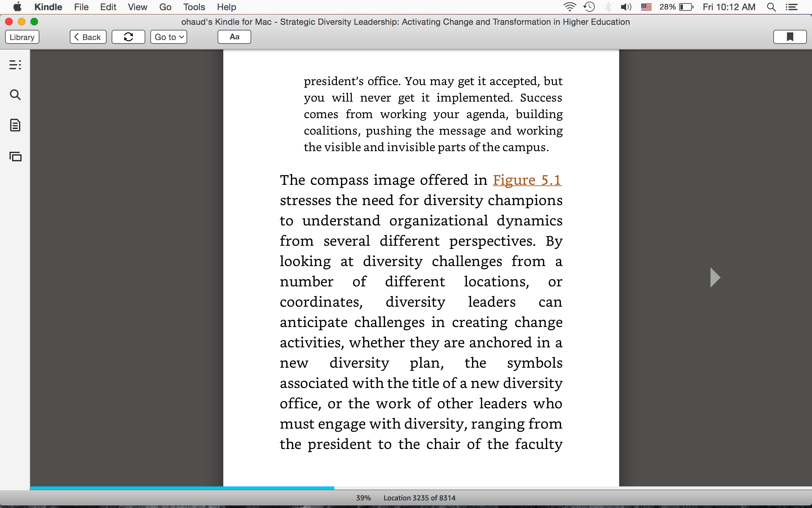Bookmark this page with bookmark icon
The image size is (812, 508).
coord(790,37)
